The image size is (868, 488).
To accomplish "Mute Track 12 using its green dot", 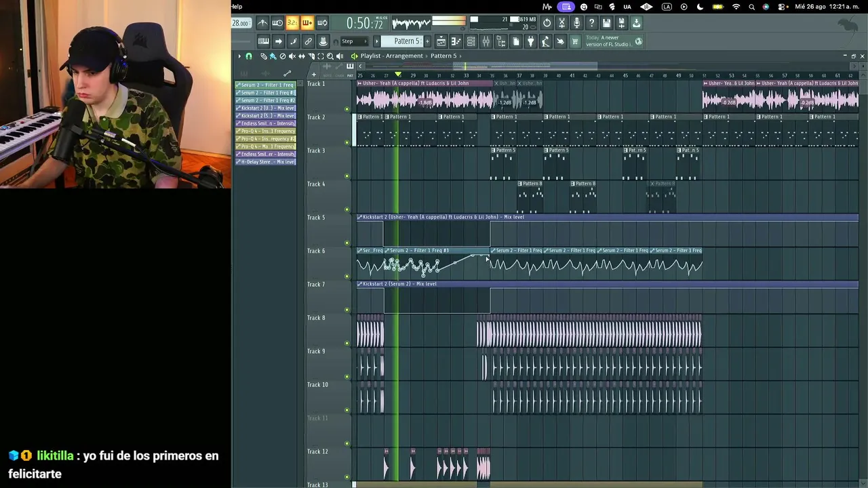I will pos(347,477).
